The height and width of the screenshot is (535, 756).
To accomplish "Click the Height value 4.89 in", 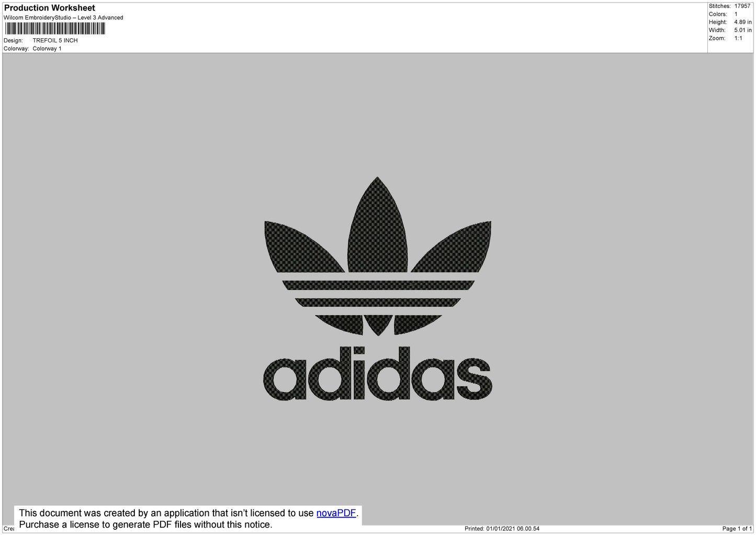I will [742, 22].
